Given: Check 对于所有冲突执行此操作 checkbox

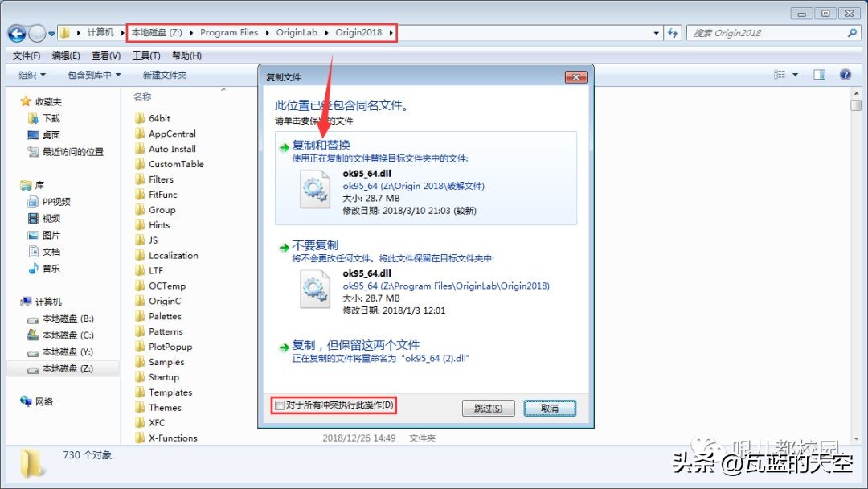Looking at the screenshot, I should click(280, 405).
